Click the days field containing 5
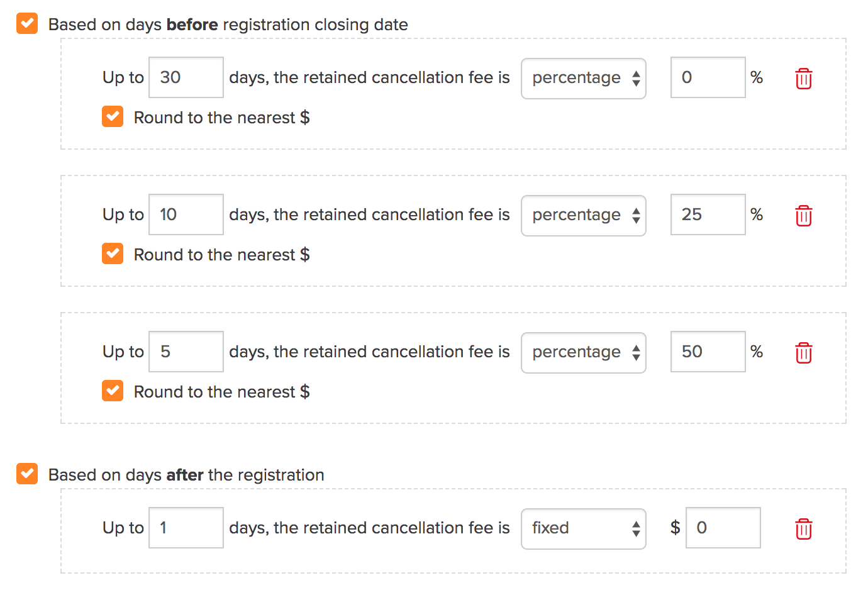This screenshot has height=590, width=868. point(186,352)
